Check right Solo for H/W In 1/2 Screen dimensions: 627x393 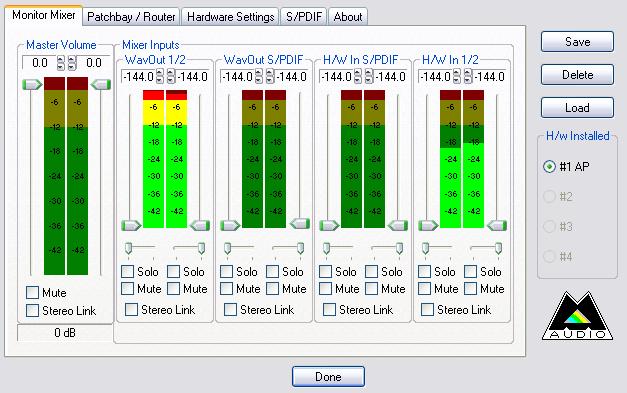click(470, 272)
